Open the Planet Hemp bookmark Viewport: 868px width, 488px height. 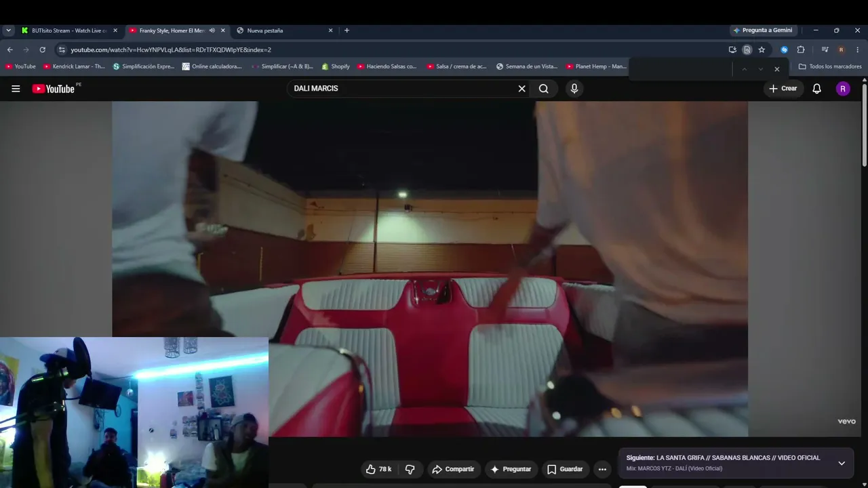tap(596, 66)
